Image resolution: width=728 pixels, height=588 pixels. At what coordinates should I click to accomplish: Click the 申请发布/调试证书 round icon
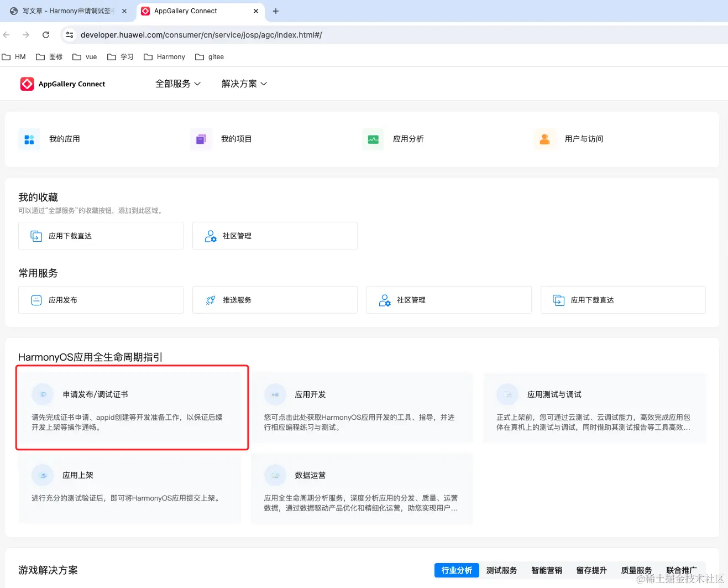43,394
